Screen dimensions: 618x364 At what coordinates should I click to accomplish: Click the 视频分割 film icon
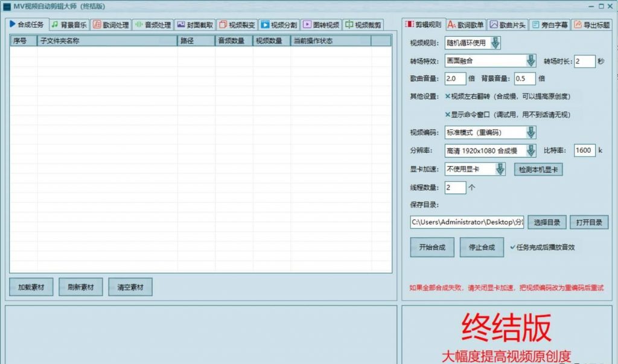pos(265,25)
